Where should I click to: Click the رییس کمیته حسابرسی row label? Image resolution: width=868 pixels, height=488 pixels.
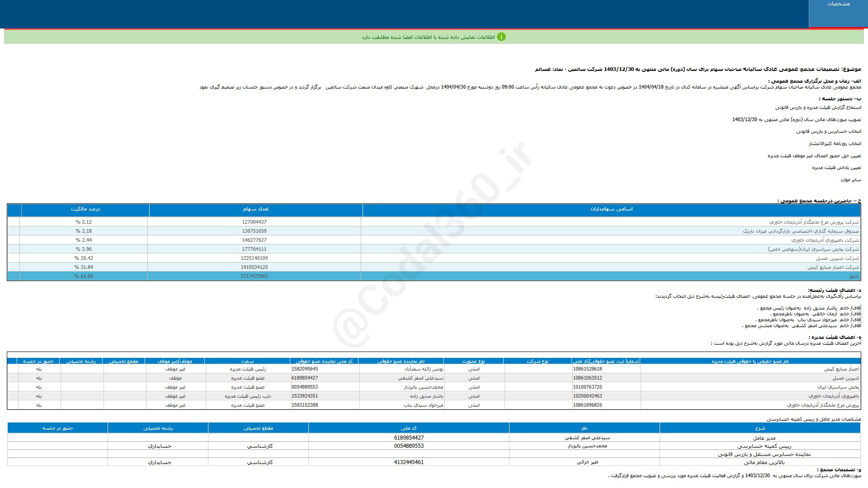click(x=764, y=446)
